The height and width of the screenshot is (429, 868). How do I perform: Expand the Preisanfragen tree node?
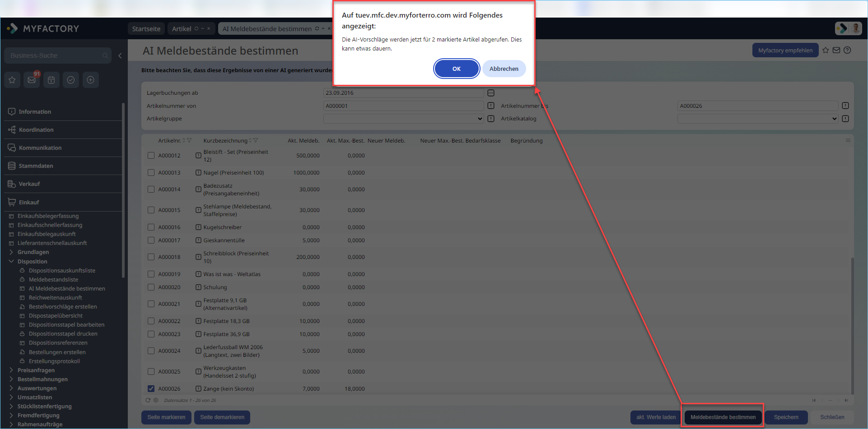(11, 370)
